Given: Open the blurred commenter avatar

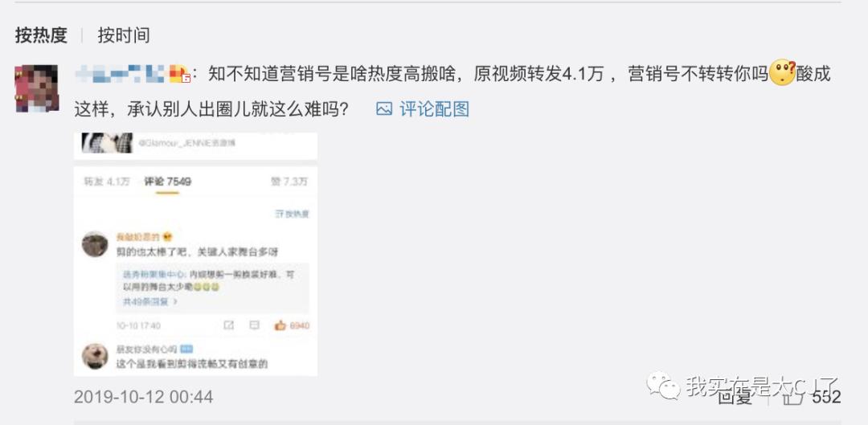Looking at the screenshot, I should click(x=37, y=88).
